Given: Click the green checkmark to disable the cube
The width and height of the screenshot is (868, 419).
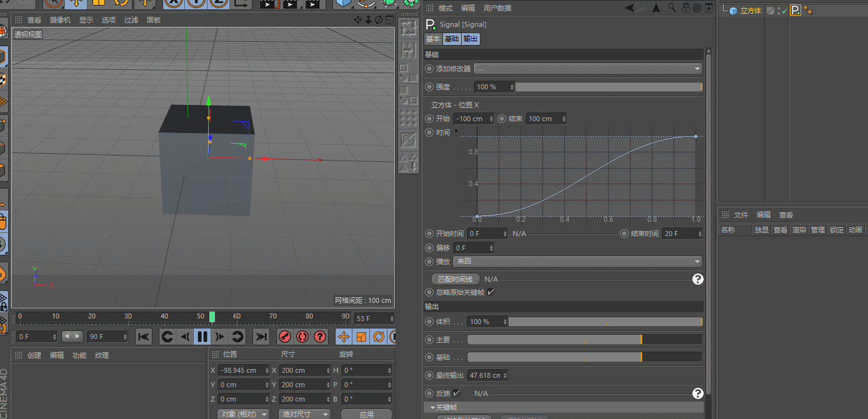Looking at the screenshot, I should point(784,10).
